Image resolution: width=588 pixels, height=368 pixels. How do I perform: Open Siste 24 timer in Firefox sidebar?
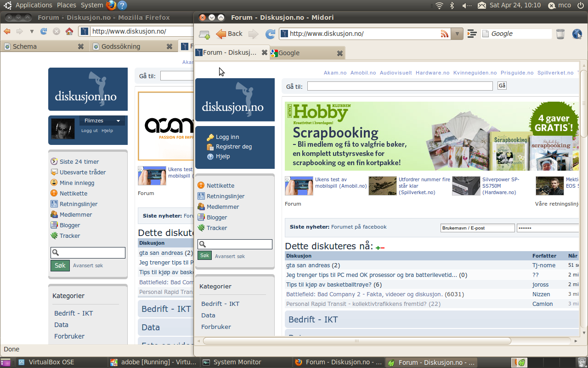(79, 161)
